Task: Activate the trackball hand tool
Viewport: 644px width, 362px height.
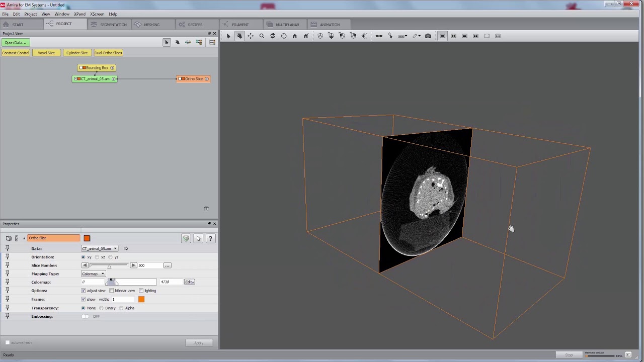Action: [239, 36]
